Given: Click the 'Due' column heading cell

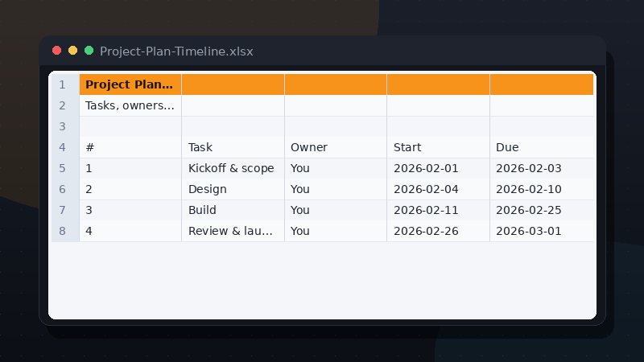Looking at the screenshot, I should (x=542, y=147).
